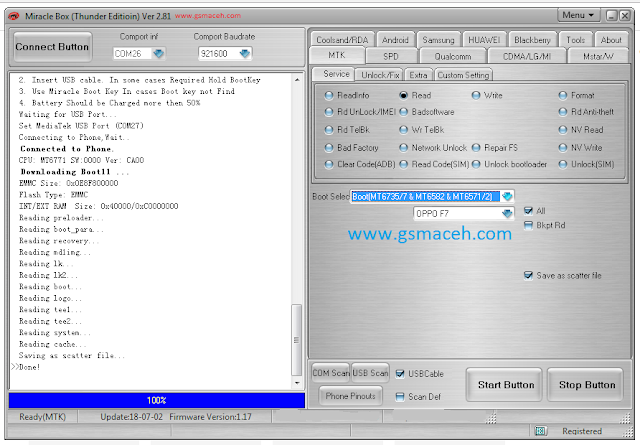Click the Miracle Box red logo icon
This screenshot has width=640, height=445.
(x=13, y=16)
